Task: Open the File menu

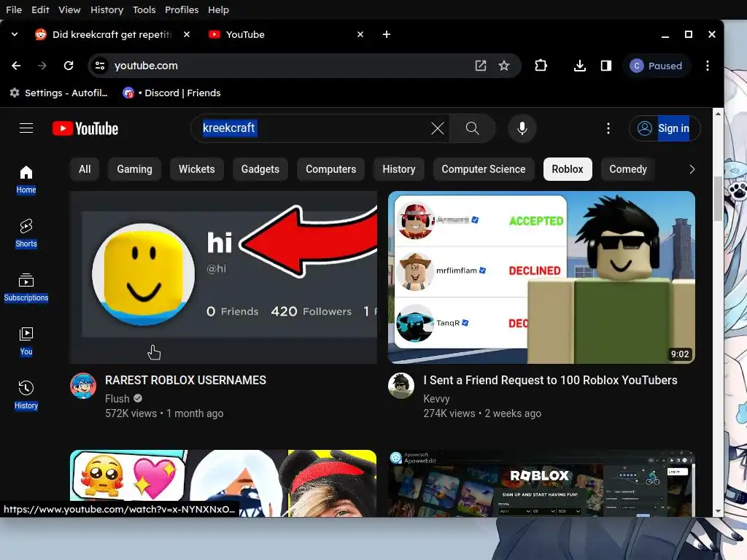Action: tap(14, 9)
